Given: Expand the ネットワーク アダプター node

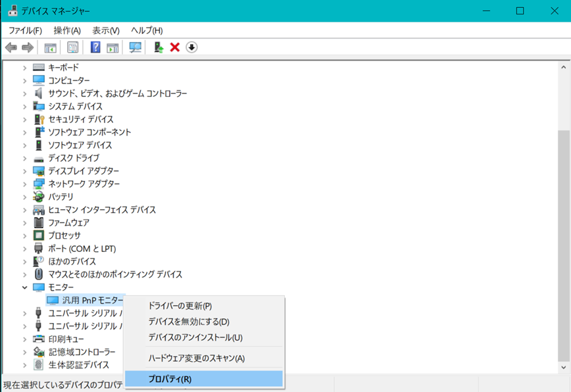Looking at the screenshot, I should tap(25, 184).
